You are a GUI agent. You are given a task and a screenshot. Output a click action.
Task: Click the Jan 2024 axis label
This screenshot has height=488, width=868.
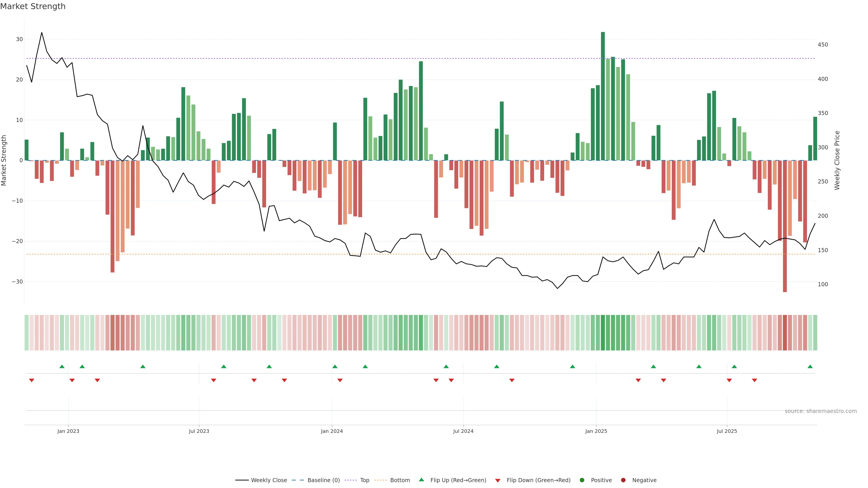click(332, 431)
